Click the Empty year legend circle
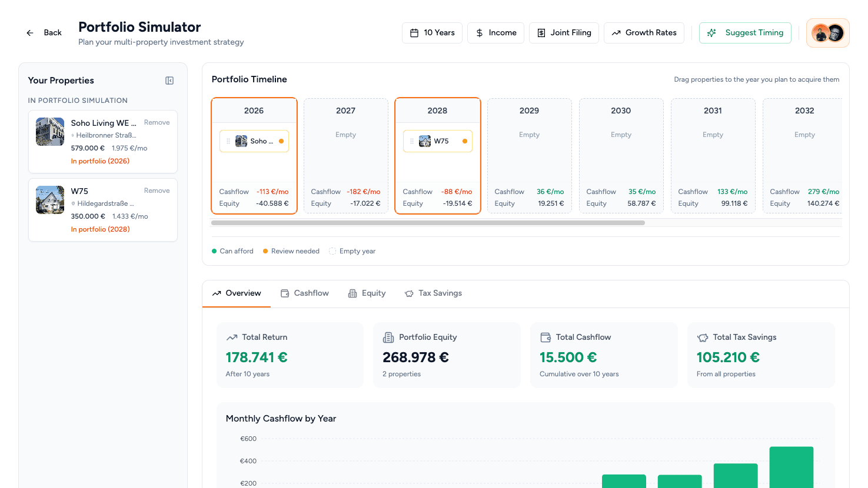Viewport: 868px width, 488px height. pyautogui.click(x=332, y=251)
